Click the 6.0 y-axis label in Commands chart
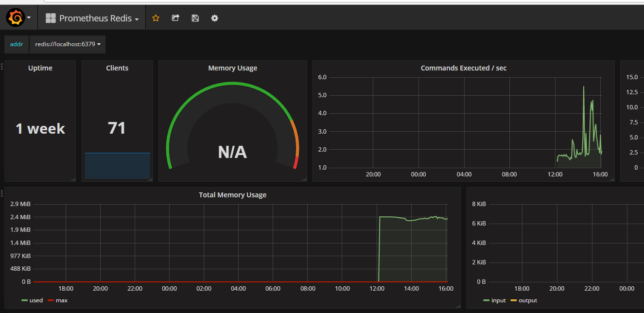Viewport: 644px width, 313px height. coord(322,77)
